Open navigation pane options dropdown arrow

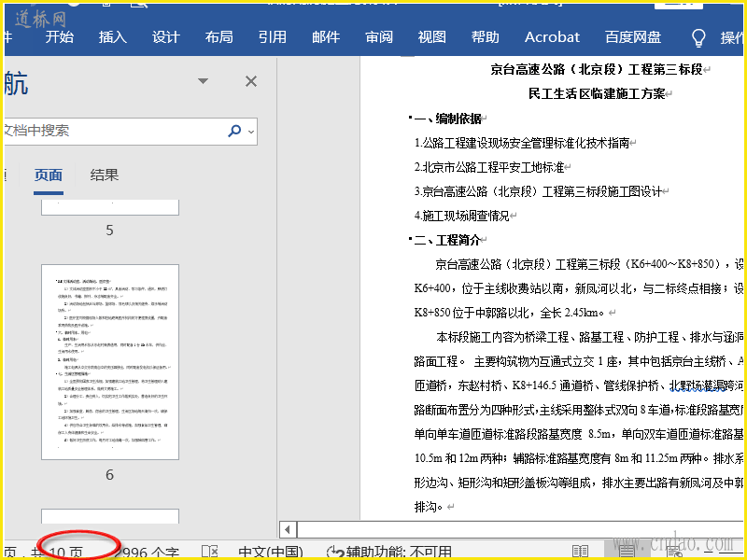click(x=203, y=81)
